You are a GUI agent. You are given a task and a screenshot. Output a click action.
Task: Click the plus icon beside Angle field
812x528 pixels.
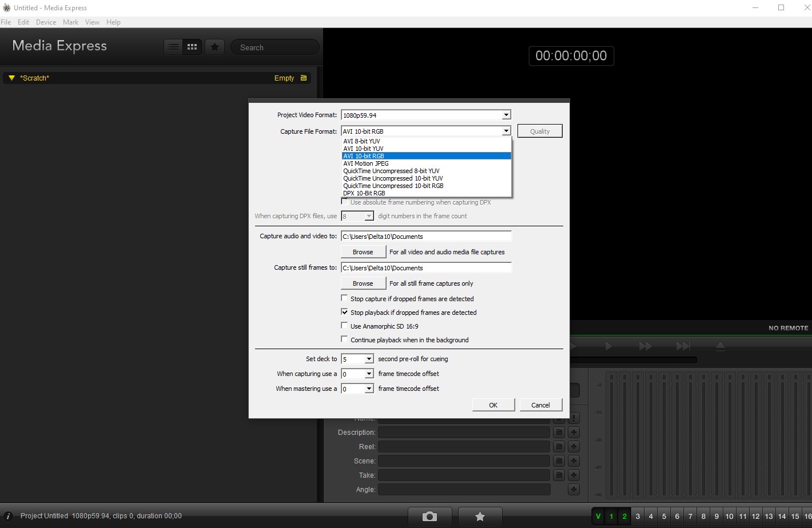(574, 490)
